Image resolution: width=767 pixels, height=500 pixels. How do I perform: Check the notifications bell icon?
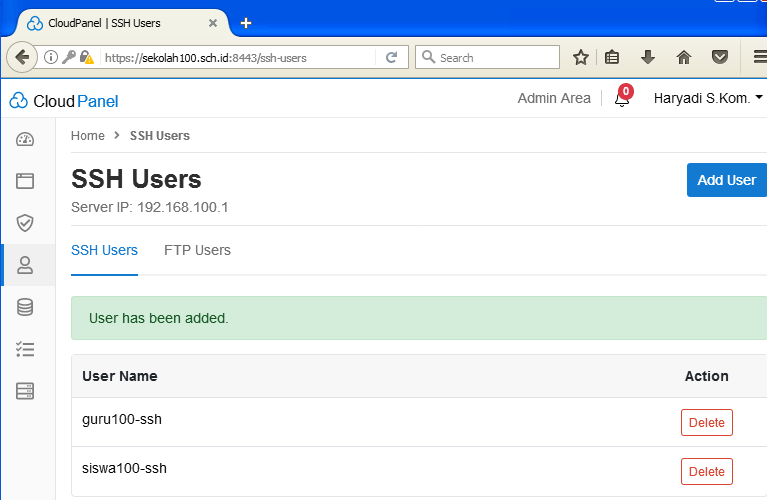coord(621,99)
